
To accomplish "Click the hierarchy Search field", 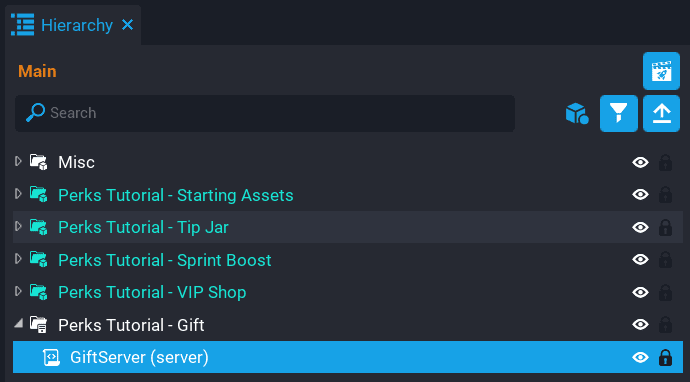I will click(265, 114).
